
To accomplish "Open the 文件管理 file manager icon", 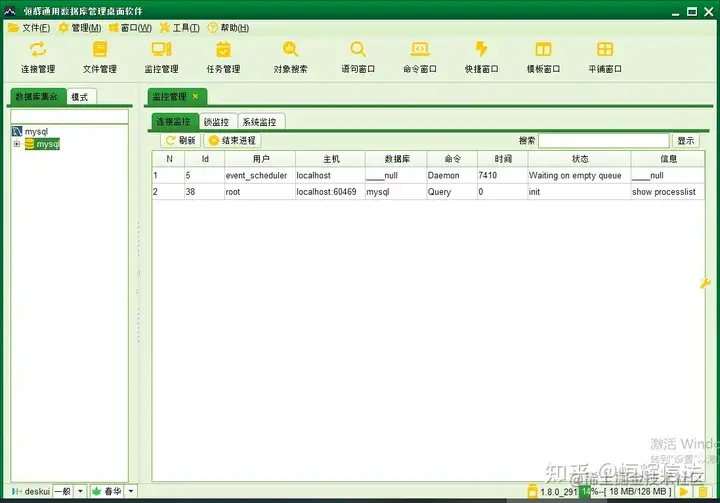I will (100, 49).
